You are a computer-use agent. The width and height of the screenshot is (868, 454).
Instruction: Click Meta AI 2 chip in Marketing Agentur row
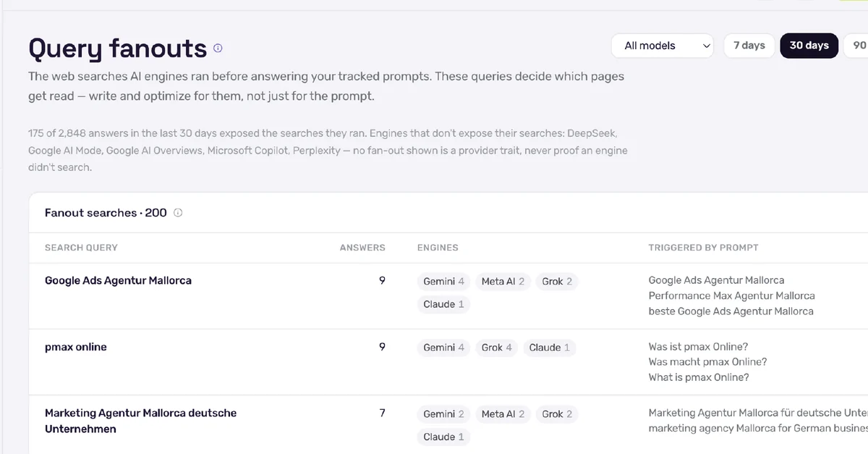click(503, 414)
